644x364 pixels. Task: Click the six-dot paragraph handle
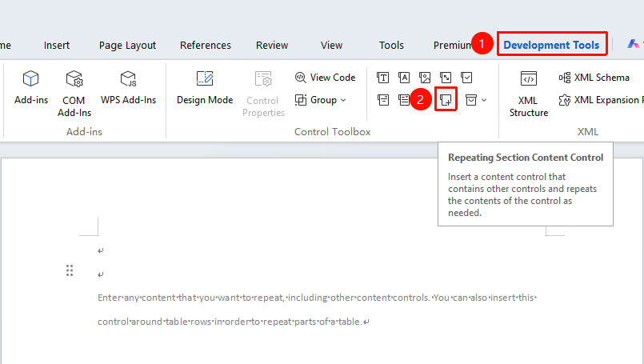tap(70, 270)
